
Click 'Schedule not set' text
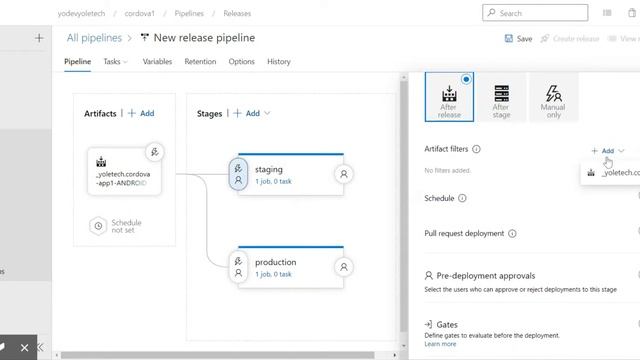(x=127, y=226)
